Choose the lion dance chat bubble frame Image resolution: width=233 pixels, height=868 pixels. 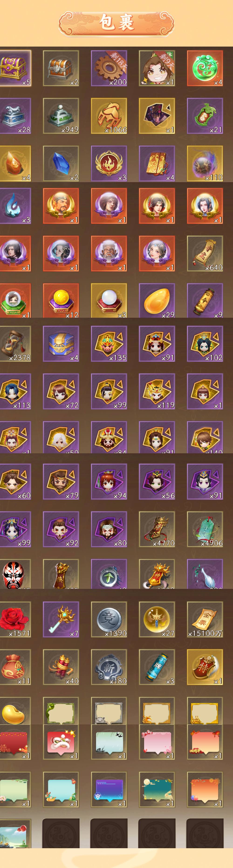click(61, 742)
